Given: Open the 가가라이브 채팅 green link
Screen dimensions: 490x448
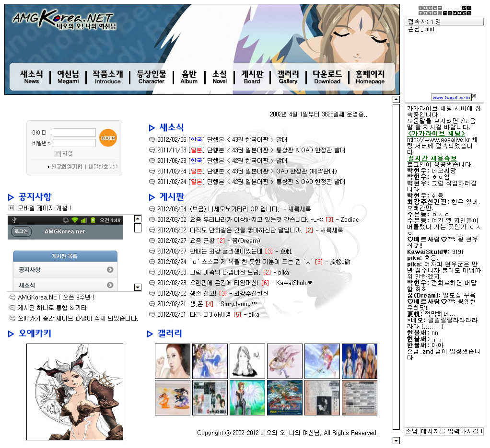Looking at the screenshot, I should pos(436,134).
